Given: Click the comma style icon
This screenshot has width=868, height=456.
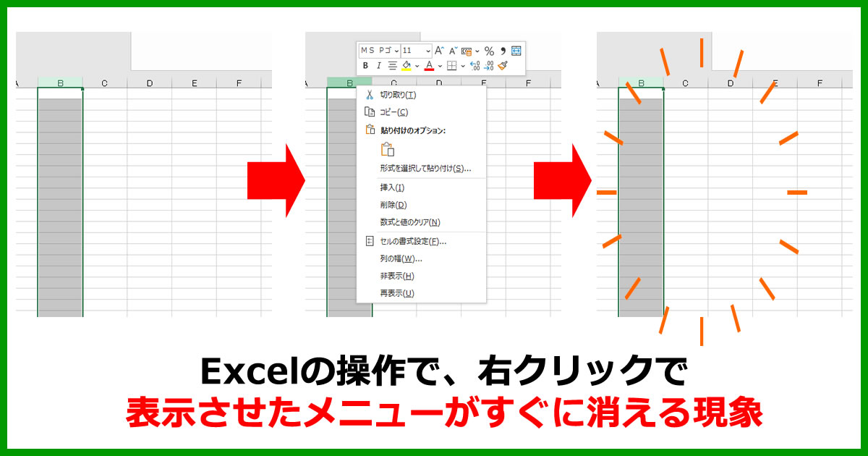Looking at the screenshot, I should [503, 51].
